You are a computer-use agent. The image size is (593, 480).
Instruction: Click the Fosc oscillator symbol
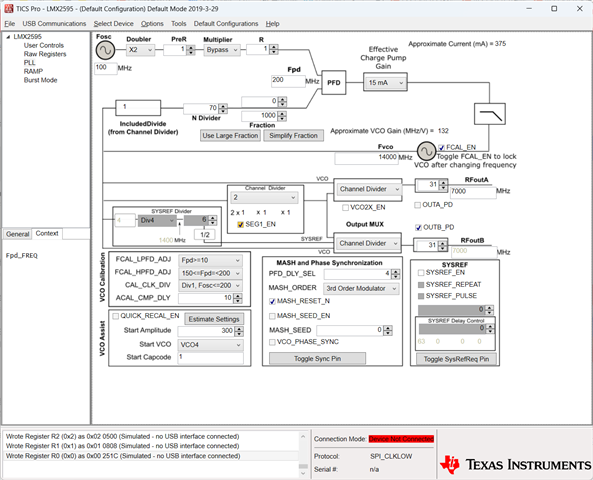pos(105,50)
